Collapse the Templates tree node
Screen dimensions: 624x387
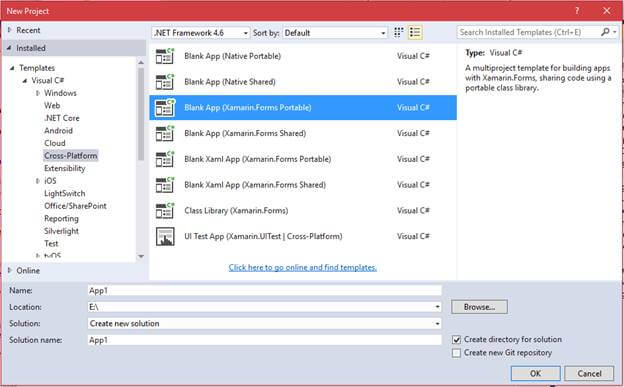(x=12, y=68)
